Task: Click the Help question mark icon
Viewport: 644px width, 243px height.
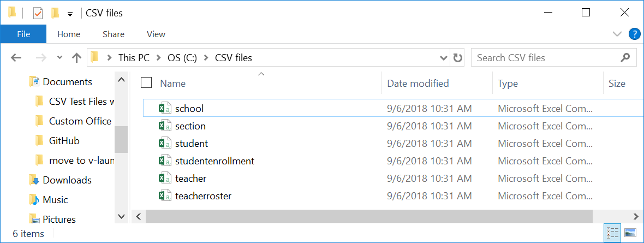Action: pos(635,34)
